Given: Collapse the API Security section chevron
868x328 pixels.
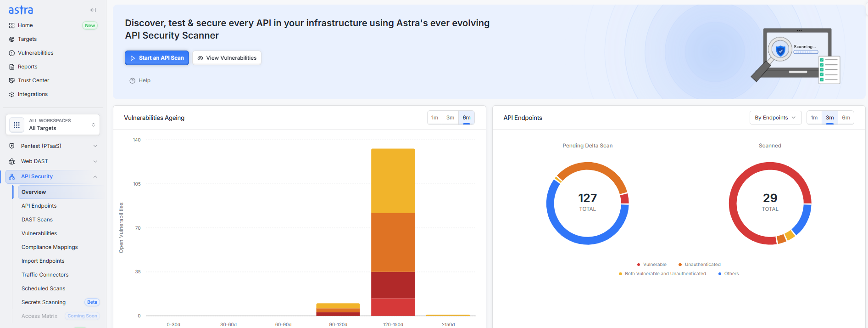Looking at the screenshot, I should (x=95, y=176).
